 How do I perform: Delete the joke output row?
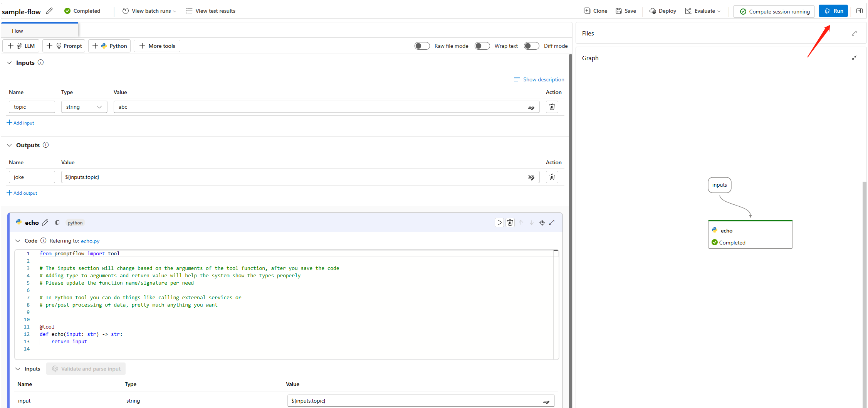[x=552, y=177]
